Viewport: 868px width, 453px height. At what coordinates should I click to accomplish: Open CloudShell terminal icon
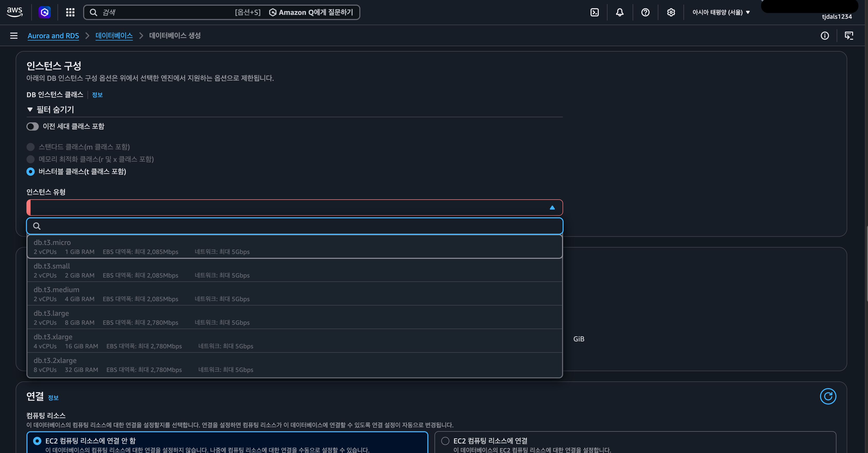(x=594, y=12)
